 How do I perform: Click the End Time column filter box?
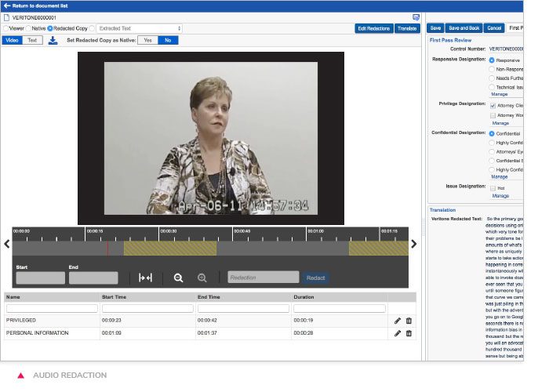[243, 308]
